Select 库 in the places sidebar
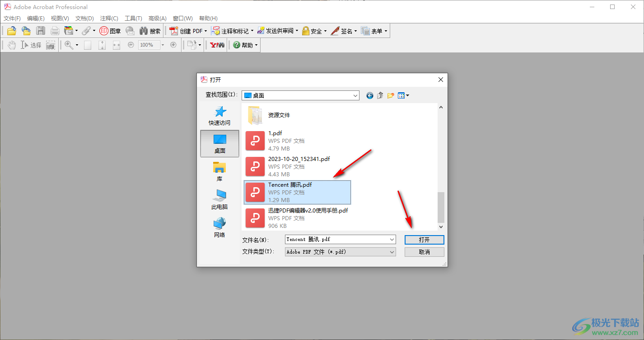 219,172
